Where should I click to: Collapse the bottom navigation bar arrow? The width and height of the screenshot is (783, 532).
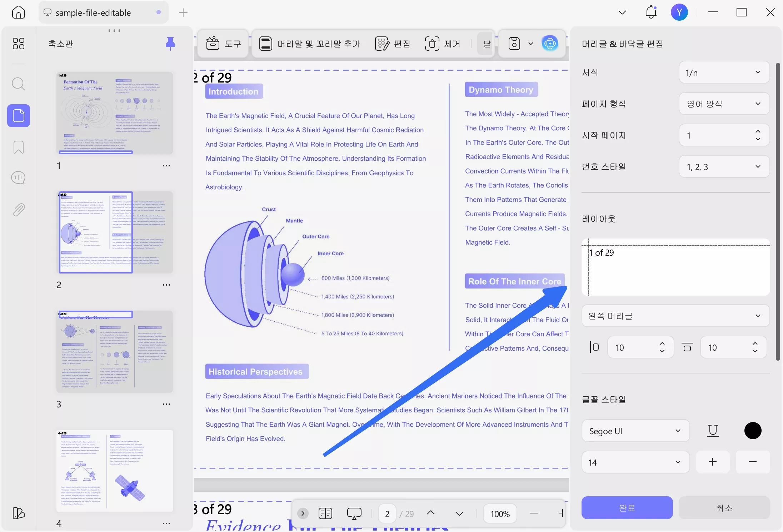tap(303, 513)
